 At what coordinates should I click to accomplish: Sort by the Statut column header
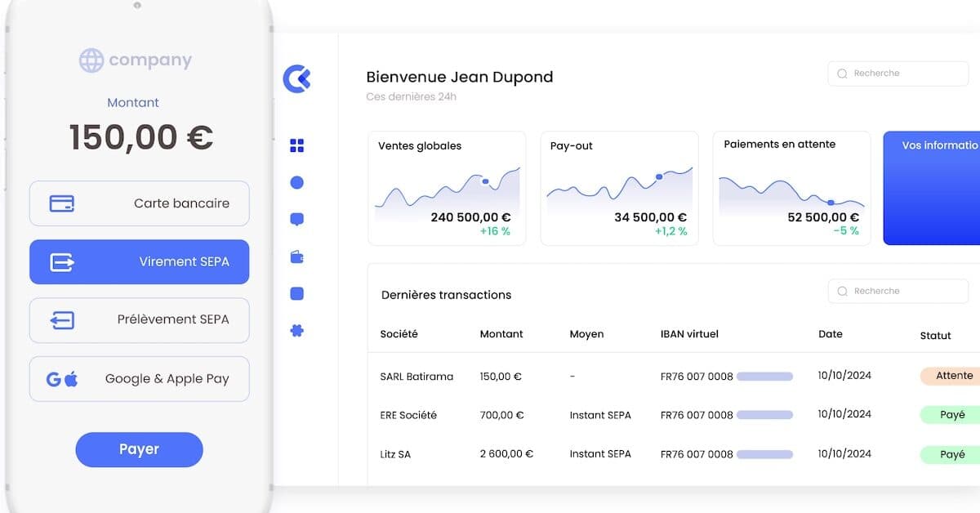click(x=936, y=336)
